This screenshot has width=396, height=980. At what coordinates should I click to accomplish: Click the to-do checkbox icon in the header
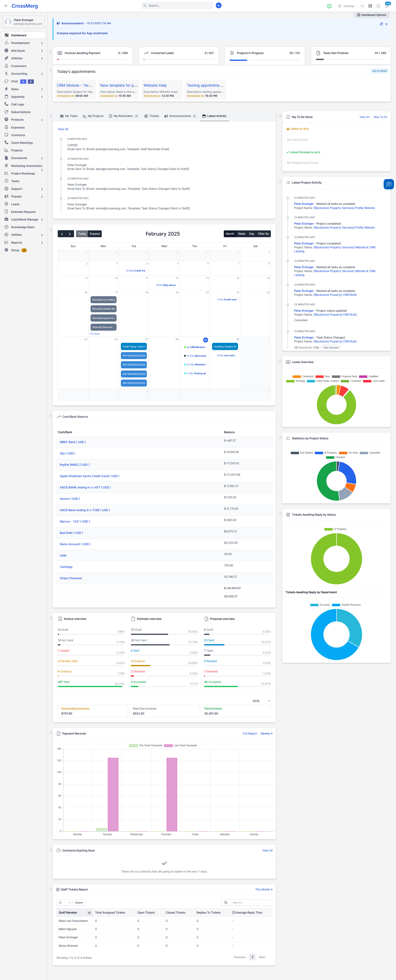pyautogui.click(x=370, y=6)
